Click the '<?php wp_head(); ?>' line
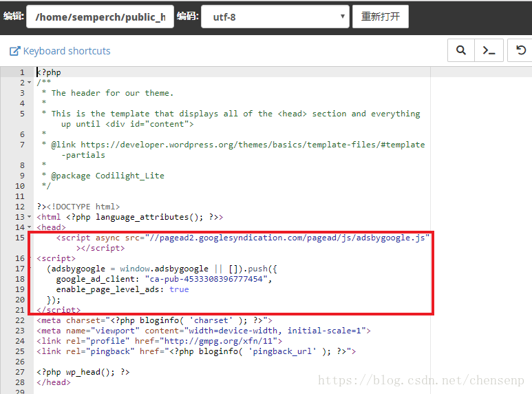The width and height of the screenshot is (532, 394). tap(83, 372)
